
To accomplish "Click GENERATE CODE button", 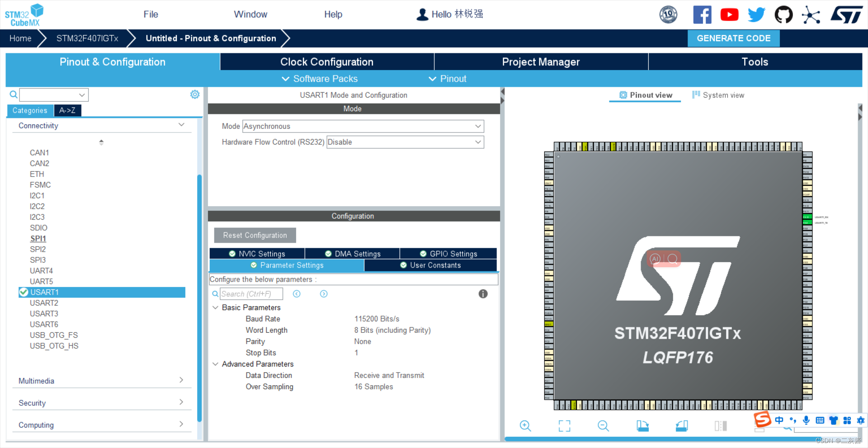I will point(733,38).
